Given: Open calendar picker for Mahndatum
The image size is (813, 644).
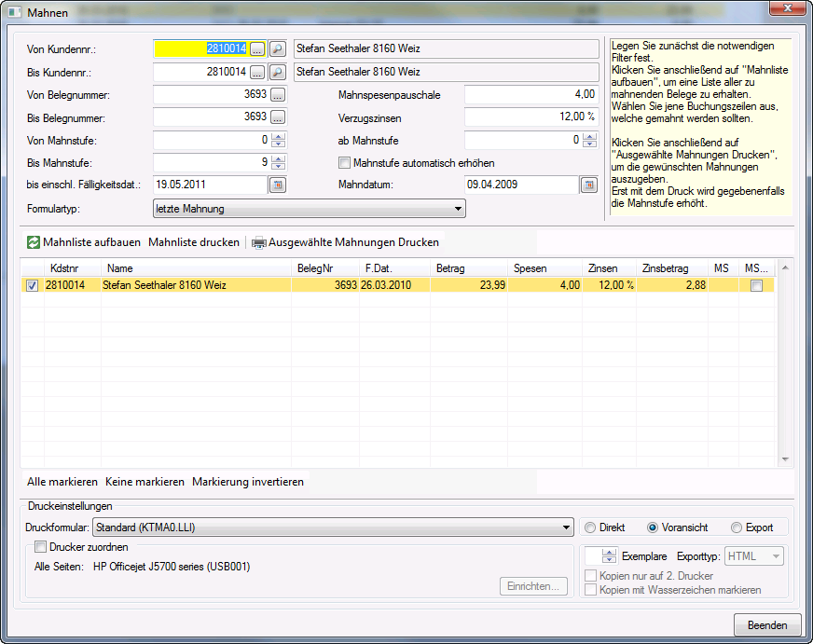Looking at the screenshot, I should 588,185.
